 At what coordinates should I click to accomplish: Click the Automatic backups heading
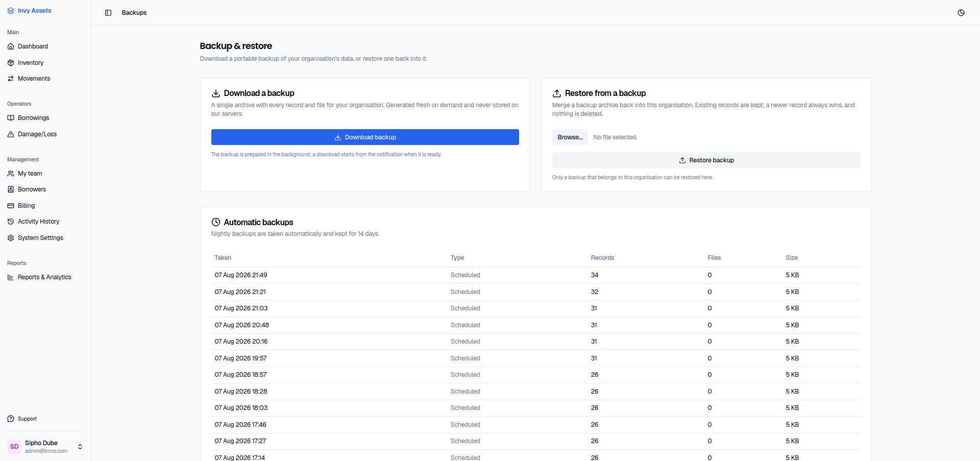pyautogui.click(x=258, y=222)
